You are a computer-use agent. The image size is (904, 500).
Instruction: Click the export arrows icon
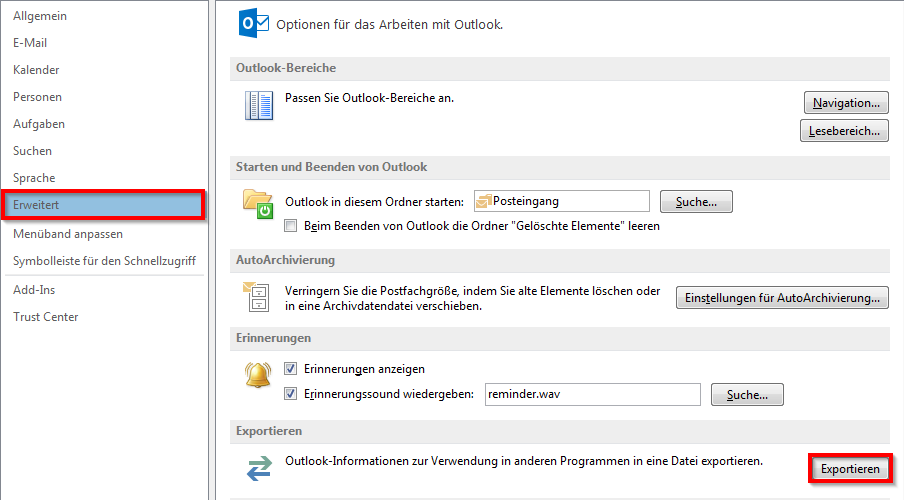[x=259, y=468]
